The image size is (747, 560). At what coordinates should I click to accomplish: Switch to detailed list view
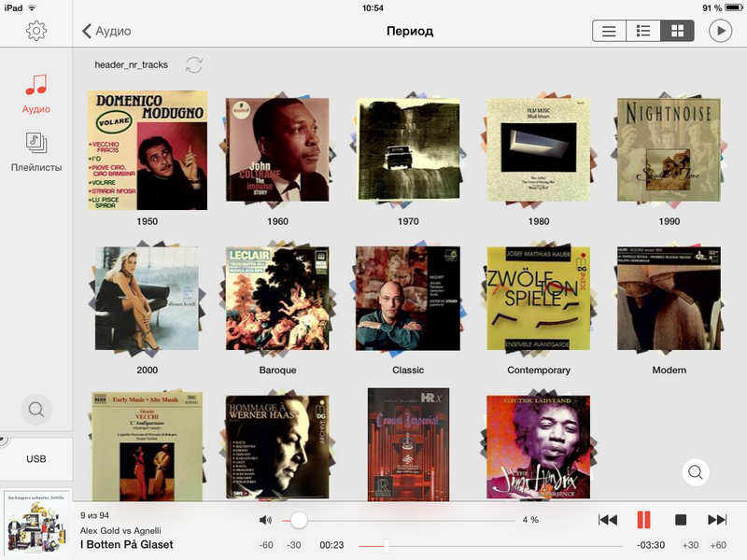[x=643, y=31]
